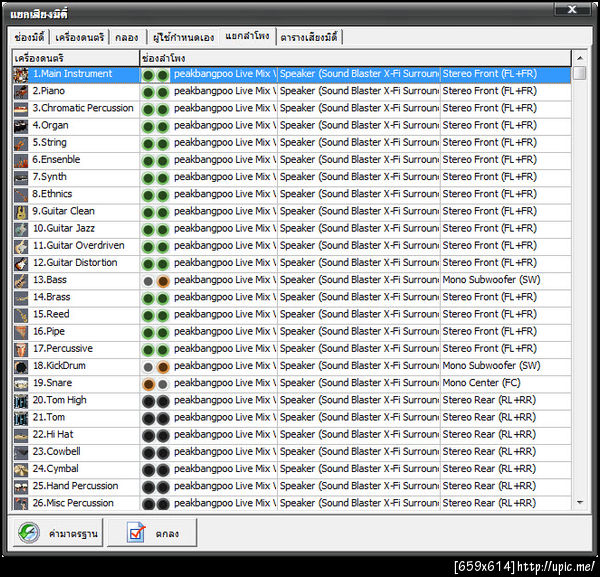Select the 25.Hand Percussion row name
Viewport: 600px width, 577px height.
[75, 486]
